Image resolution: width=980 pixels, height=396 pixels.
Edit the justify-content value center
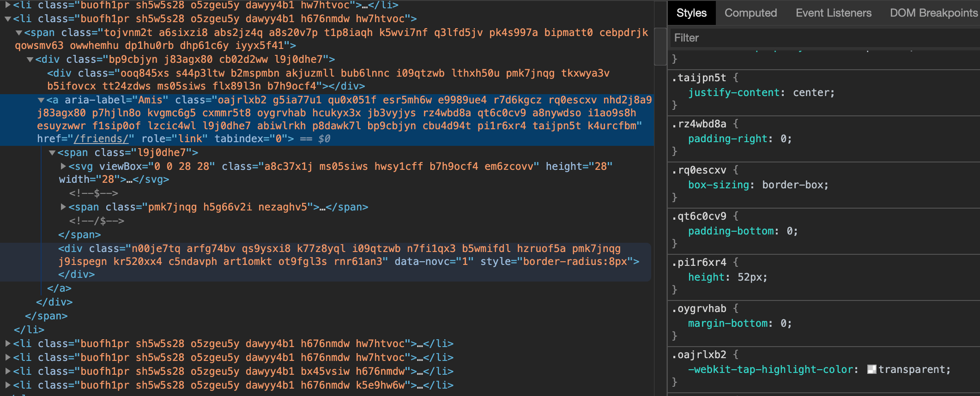[x=812, y=93]
